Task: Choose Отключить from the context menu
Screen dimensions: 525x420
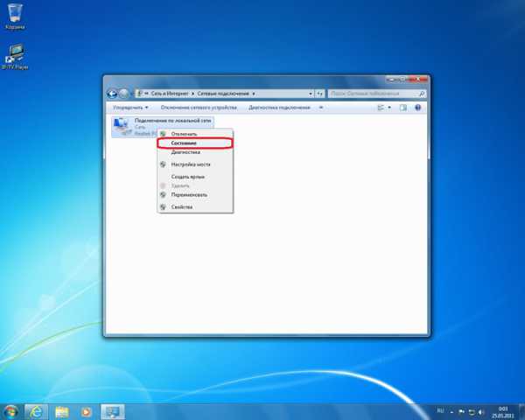Action: pos(184,133)
